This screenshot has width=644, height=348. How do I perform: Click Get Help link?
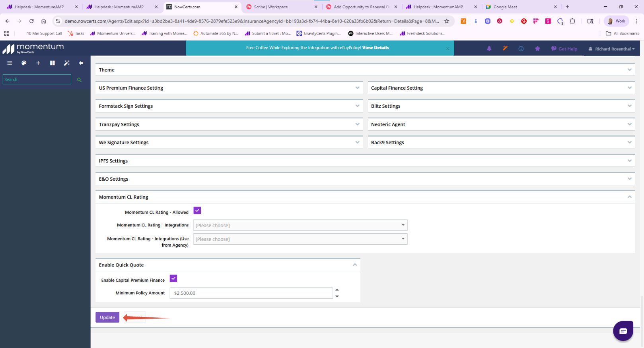coord(564,49)
